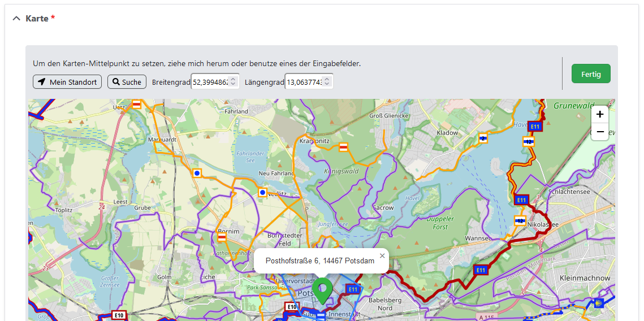
Task: Click the Kleinmachnow place label
Action: tap(585, 278)
